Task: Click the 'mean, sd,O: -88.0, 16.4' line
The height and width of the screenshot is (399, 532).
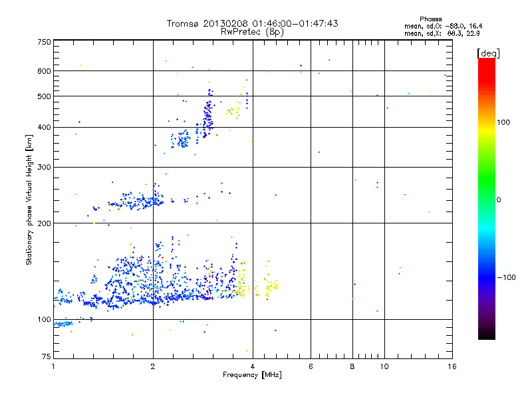Action: point(443,26)
